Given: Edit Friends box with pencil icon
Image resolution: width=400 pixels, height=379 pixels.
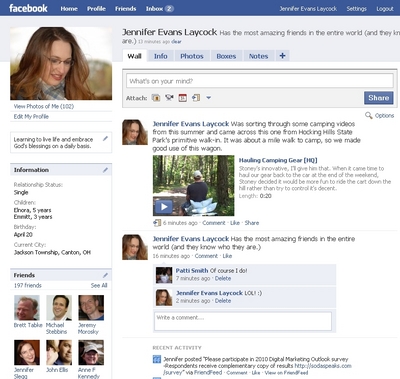Looking at the screenshot, I should point(105,275).
